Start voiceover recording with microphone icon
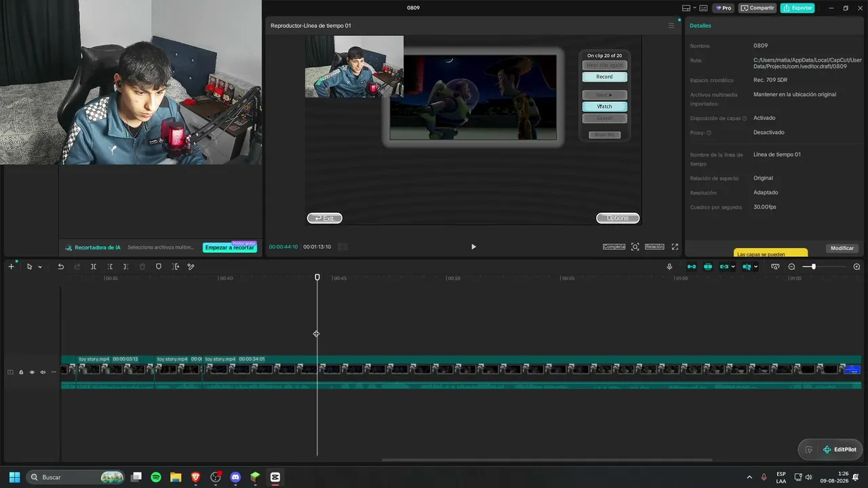Viewport: 868px width, 488px height. tap(669, 267)
